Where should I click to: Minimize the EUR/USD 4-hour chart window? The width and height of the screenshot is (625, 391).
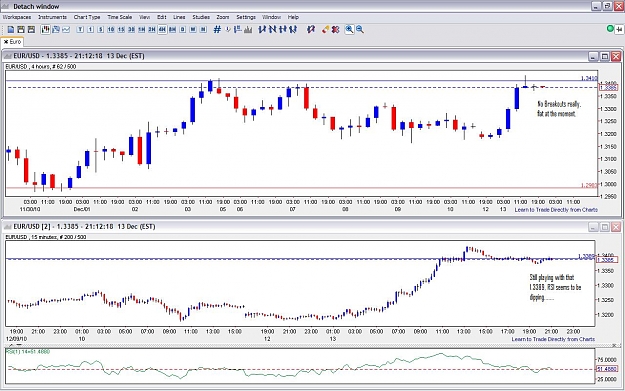[593, 56]
